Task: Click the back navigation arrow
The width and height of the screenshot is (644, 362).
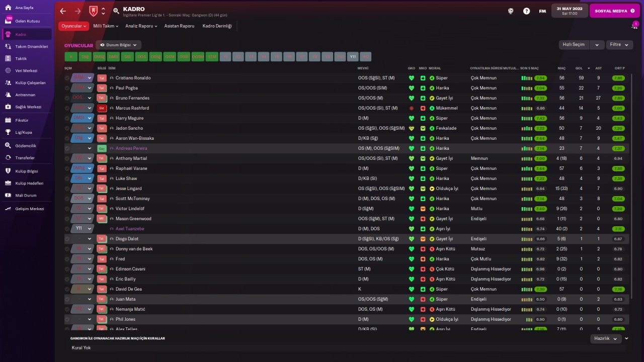Action: [x=63, y=11]
